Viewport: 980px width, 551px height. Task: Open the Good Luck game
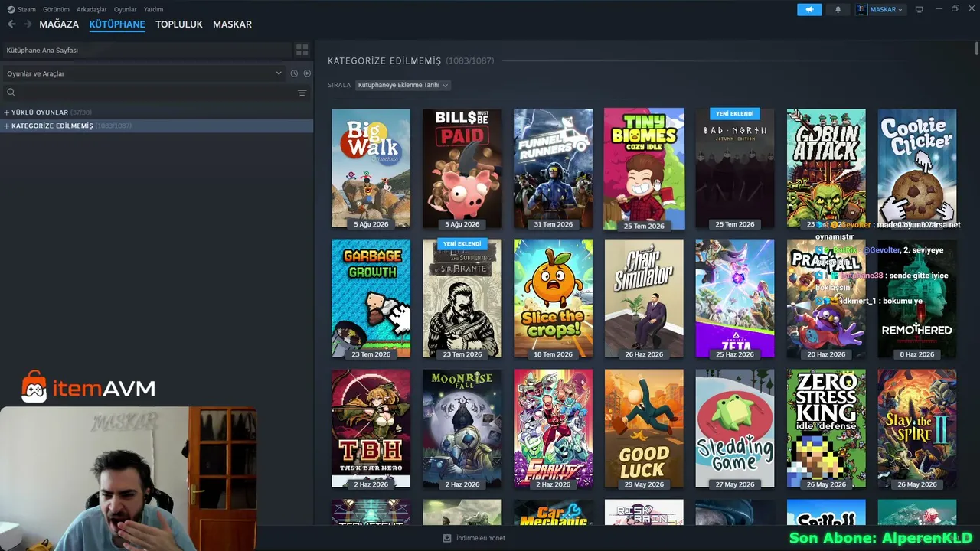[644, 429]
